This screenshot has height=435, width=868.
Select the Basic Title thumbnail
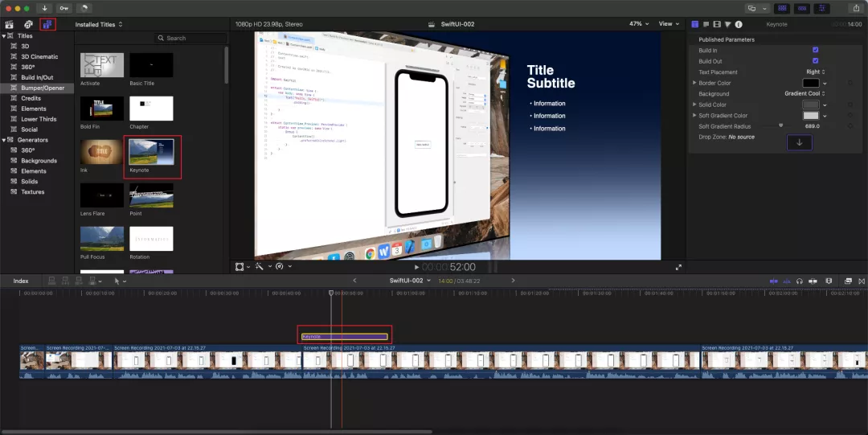[x=151, y=65]
